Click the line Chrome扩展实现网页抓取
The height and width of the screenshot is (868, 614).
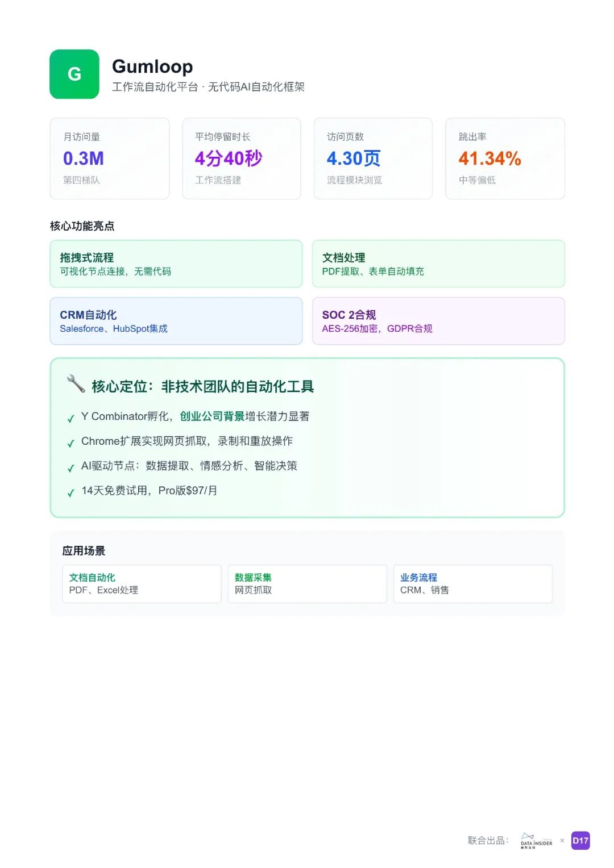point(187,441)
